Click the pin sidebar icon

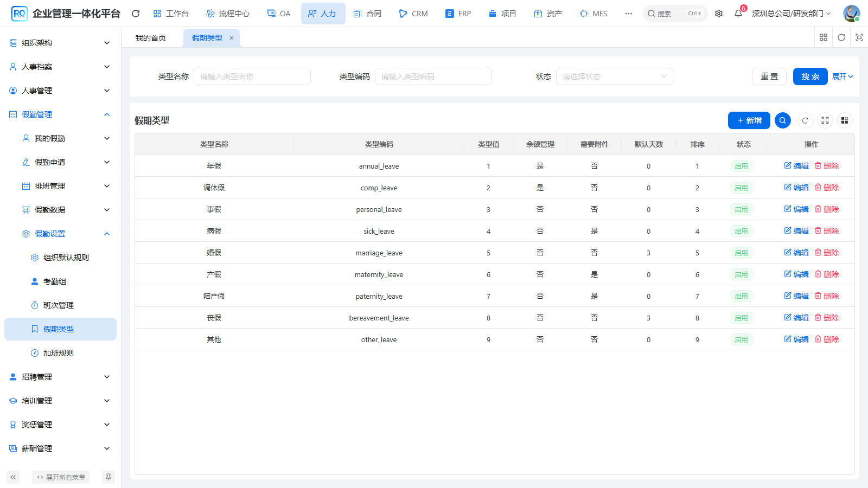point(108,477)
